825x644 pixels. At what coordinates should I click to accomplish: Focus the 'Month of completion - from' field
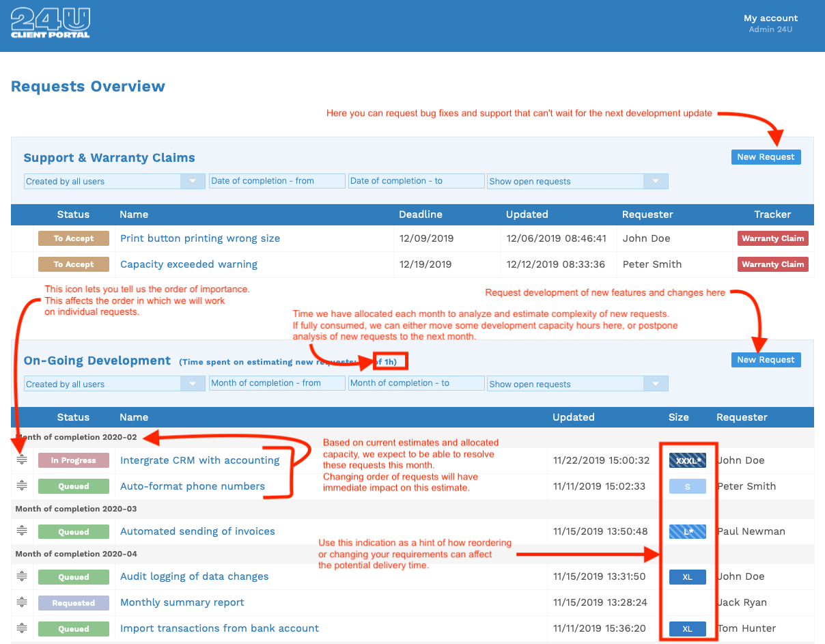(277, 383)
